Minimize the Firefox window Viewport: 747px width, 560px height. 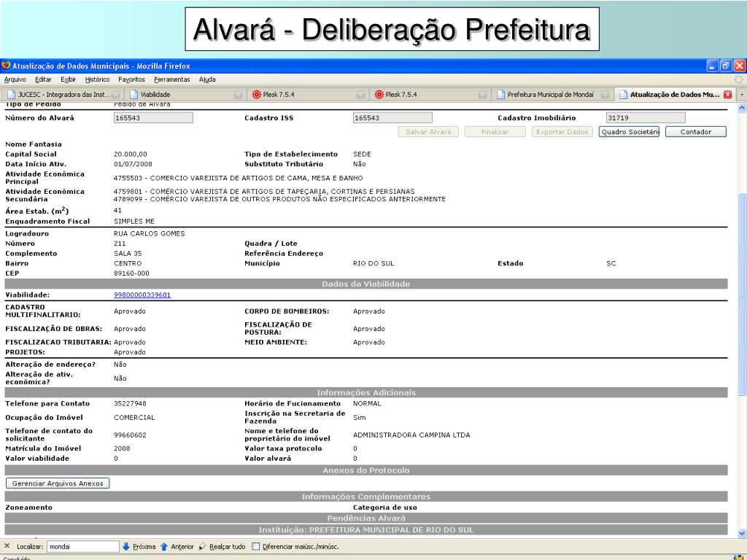(x=712, y=66)
